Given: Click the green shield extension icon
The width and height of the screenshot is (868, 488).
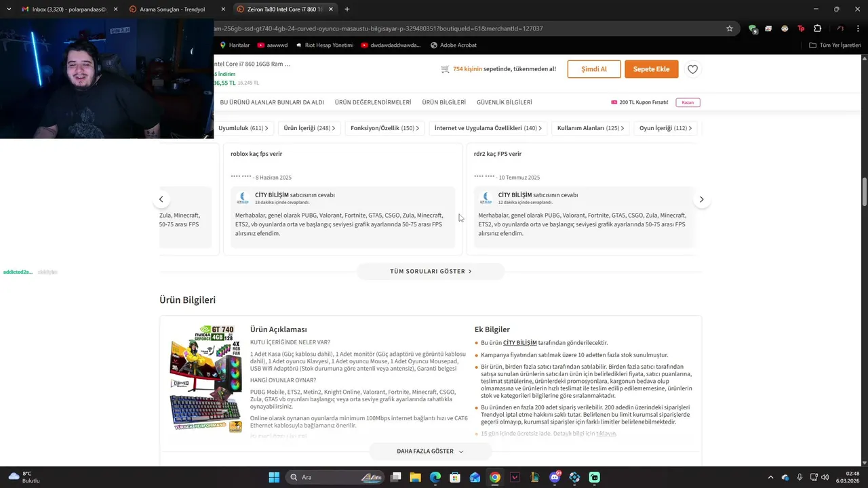Looking at the screenshot, I should 753,28.
